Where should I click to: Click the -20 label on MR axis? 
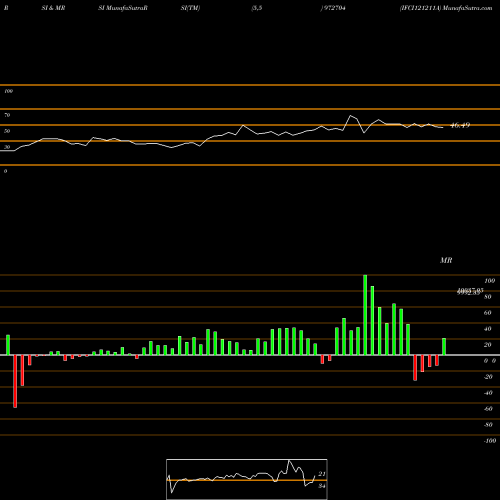click(x=488, y=377)
